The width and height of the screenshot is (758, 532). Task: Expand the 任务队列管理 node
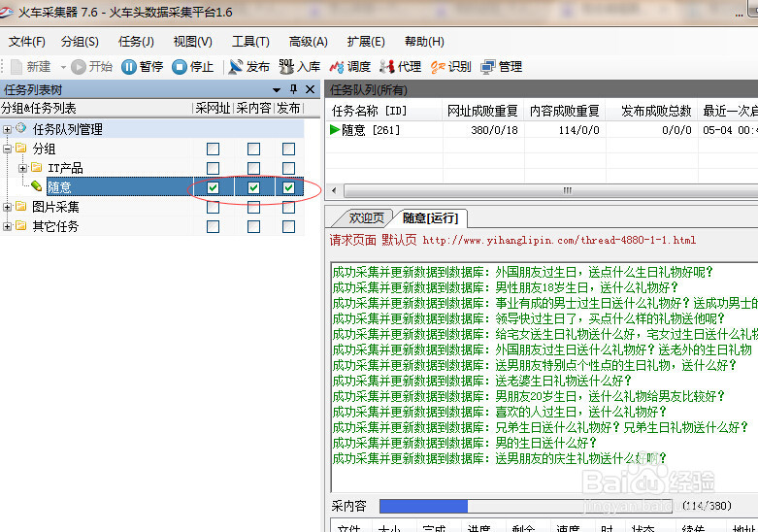(7, 130)
